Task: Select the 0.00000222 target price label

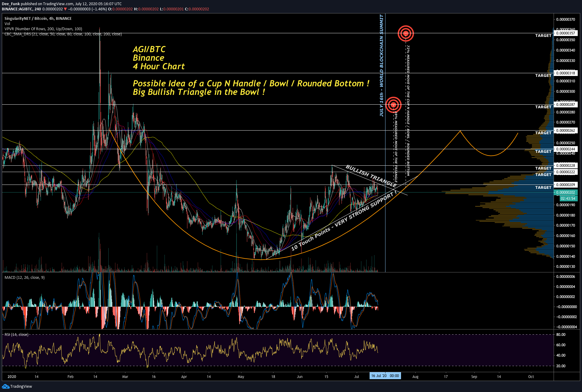Action: [x=566, y=172]
